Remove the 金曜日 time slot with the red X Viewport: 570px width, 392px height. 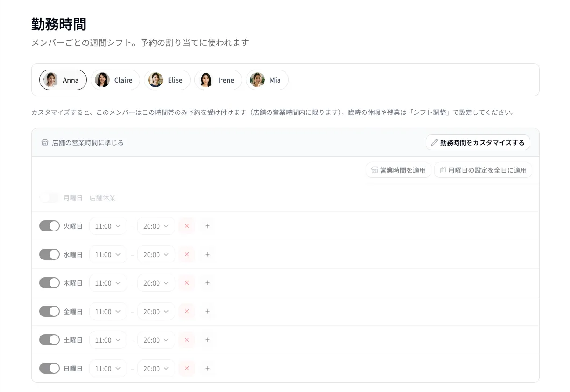pos(187,311)
